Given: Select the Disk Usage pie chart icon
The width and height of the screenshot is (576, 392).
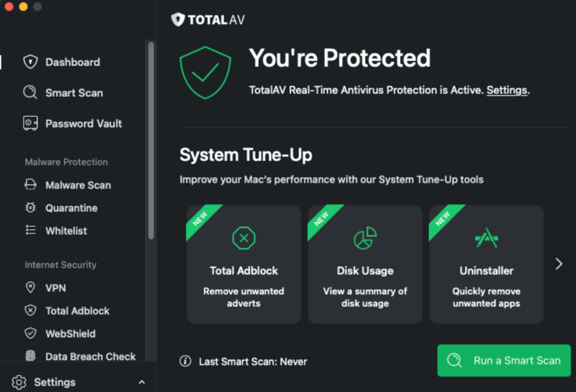Looking at the screenshot, I should 364,237.
